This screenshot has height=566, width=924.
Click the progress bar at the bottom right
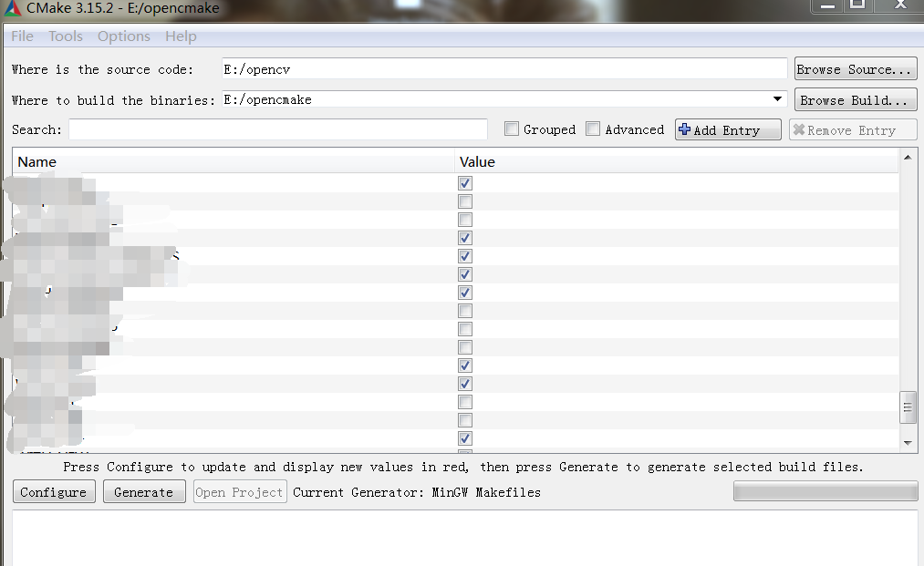[825, 490]
